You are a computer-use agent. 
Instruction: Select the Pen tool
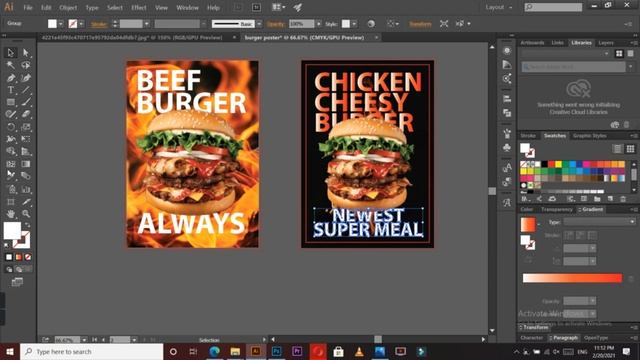11,78
